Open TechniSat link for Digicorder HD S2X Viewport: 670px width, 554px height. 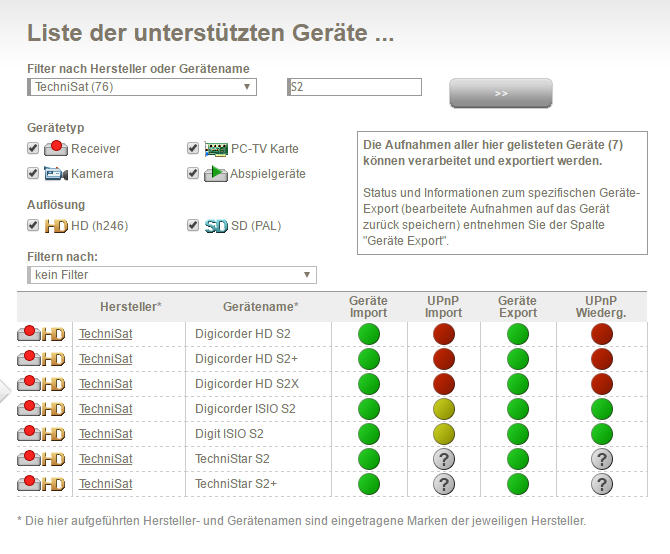click(x=106, y=384)
